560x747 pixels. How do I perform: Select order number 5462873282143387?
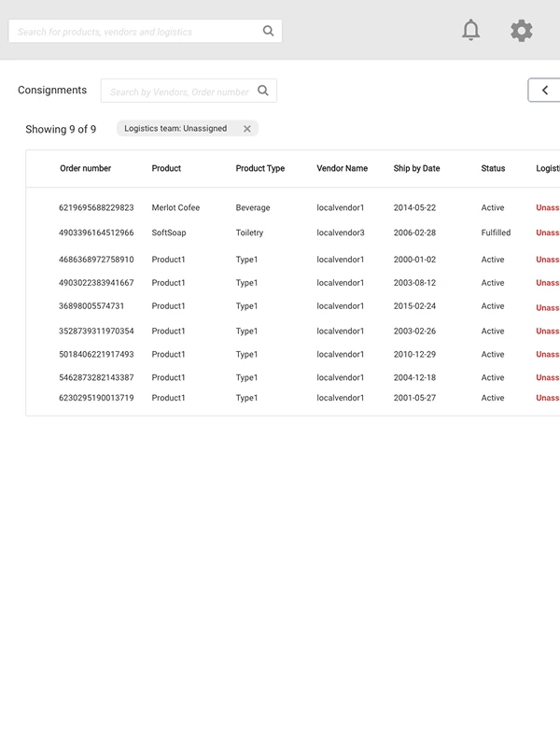(96, 378)
